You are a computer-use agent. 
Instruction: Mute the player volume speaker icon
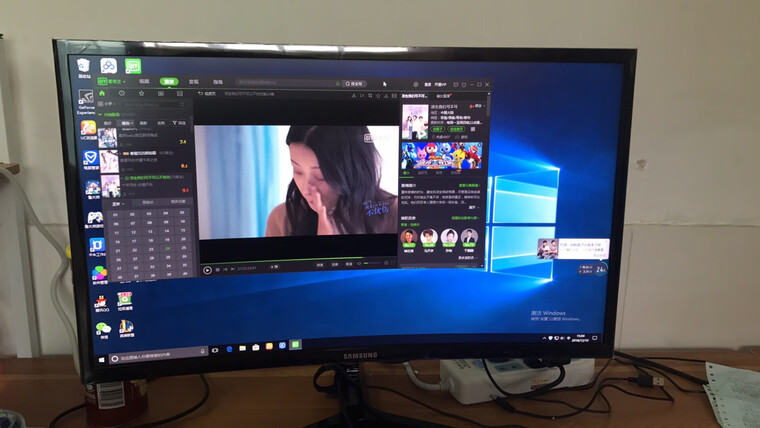click(359, 264)
